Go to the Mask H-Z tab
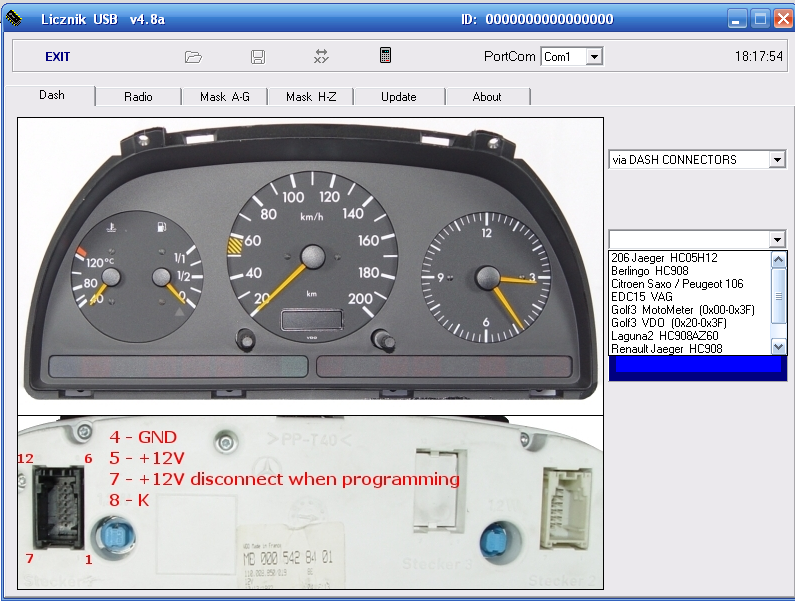This screenshot has height=601, width=795. pyautogui.click(x=311, y=97)
